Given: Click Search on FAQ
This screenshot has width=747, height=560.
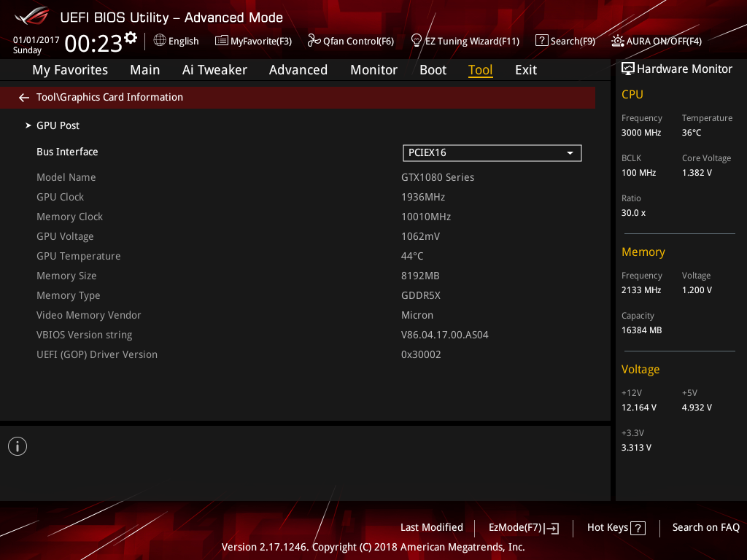Looking at the screenshot, I should (x=705, y=528).
